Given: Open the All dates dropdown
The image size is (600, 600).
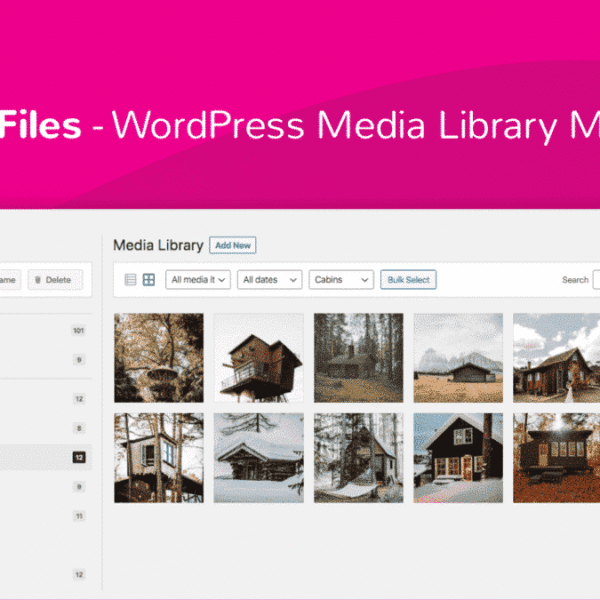Looking at the screenshot, I should tap(270, 280).
